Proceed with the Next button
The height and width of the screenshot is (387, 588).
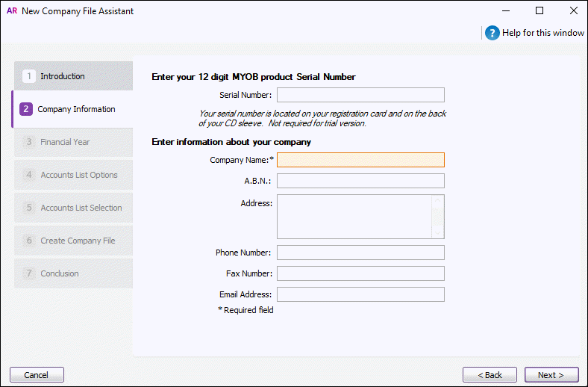551,375
